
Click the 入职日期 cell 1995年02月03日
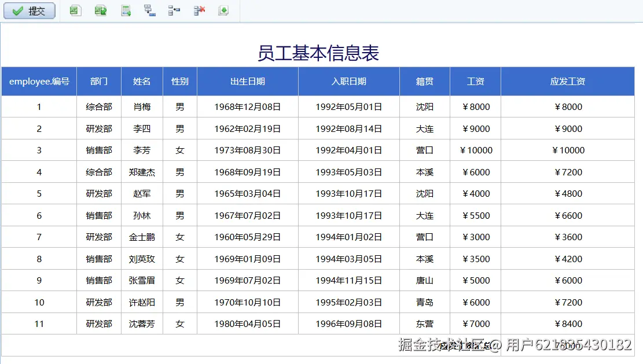coord(349,303)
